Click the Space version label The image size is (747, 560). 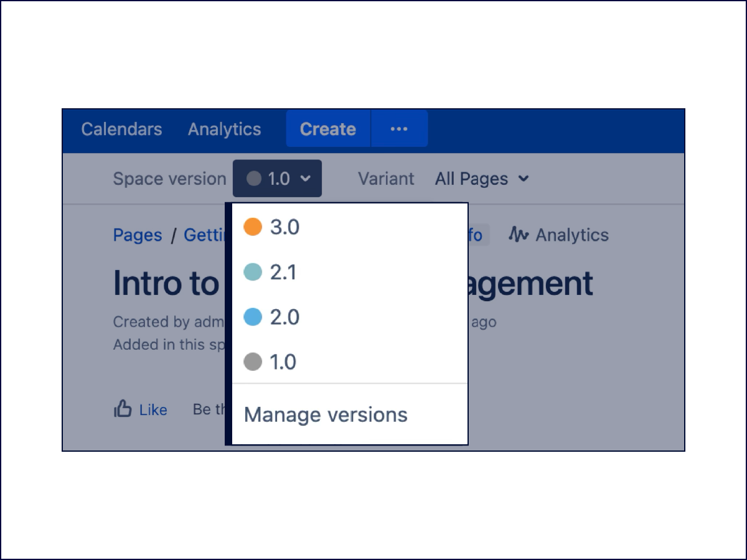(x=169, y=179)
